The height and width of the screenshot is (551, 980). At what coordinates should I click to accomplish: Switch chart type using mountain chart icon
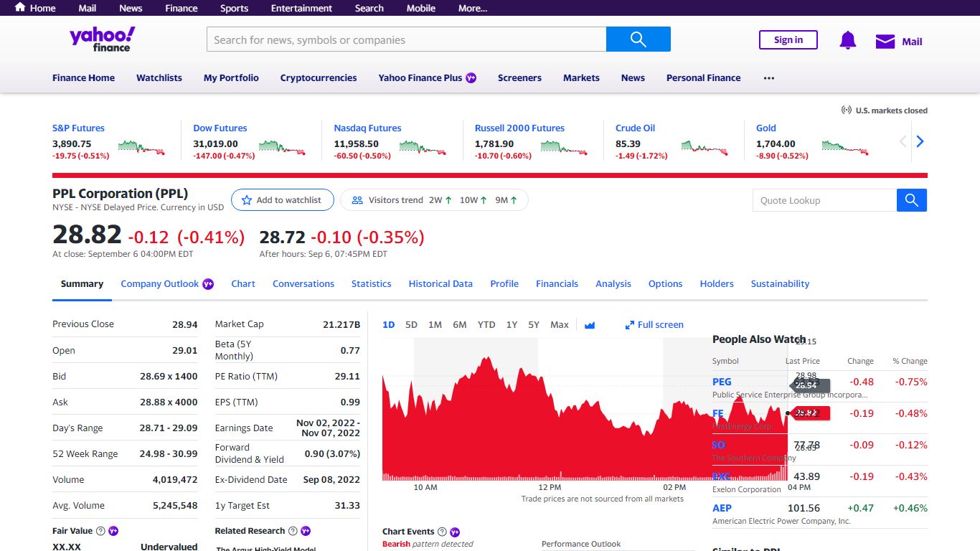[590, 325]
